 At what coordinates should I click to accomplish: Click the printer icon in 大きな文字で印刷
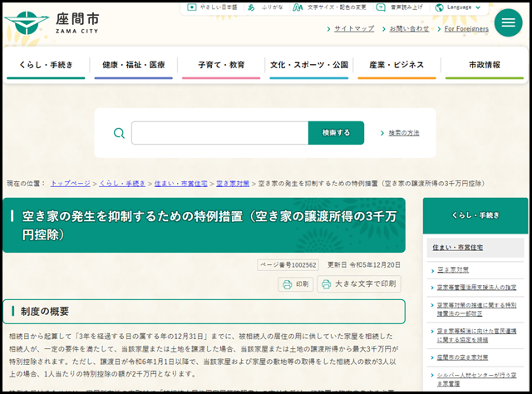pos(327,284)
